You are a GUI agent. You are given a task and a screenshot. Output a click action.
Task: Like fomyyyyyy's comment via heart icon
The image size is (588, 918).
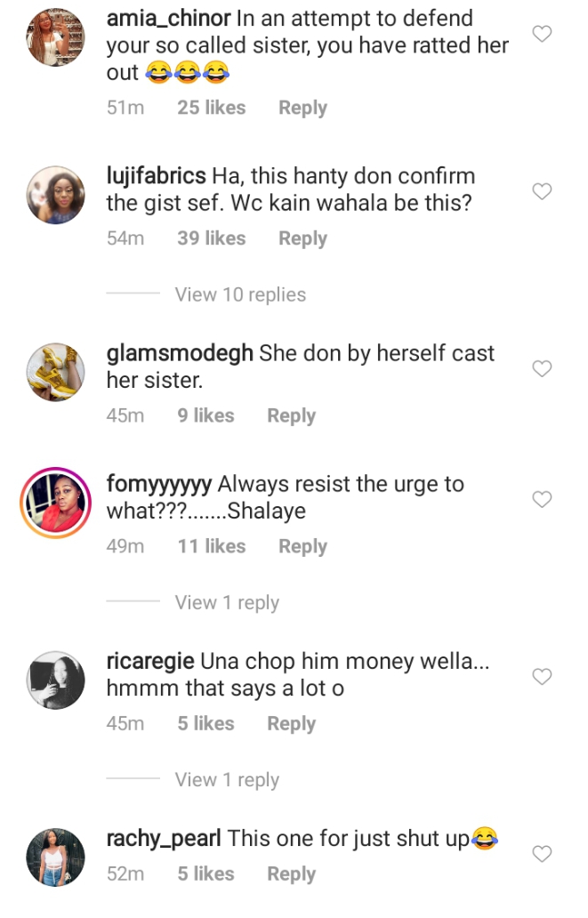click(542, 500)
